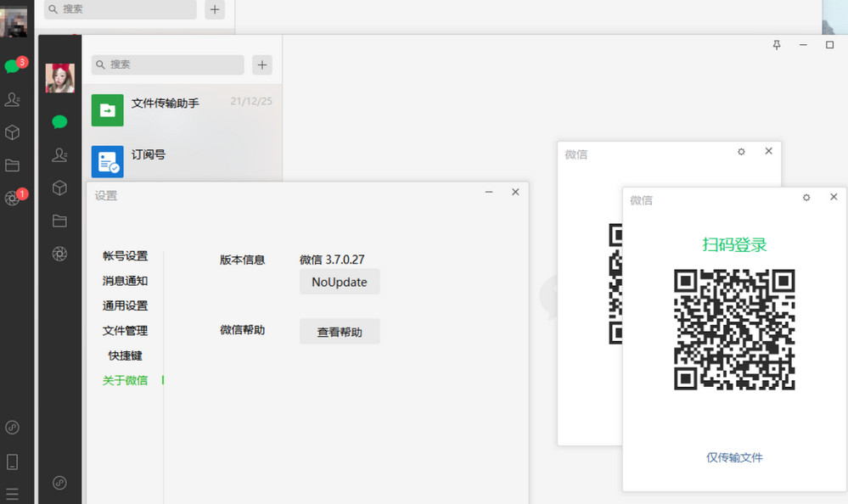The width and height of the screenshot is (848, 504).
Task: Open Favorites cube icon in back window sidebar
Action: 13,132
